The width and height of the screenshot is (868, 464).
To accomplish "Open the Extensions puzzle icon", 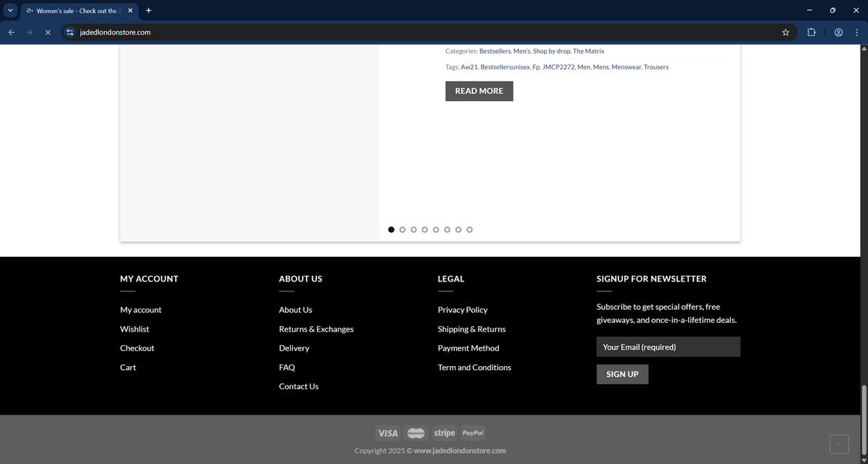I will 811,32.
